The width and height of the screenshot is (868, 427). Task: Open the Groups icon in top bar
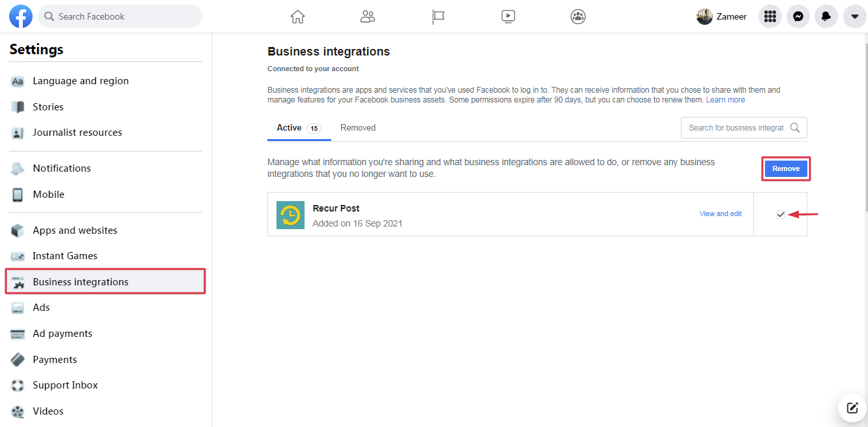pyautogui.click(x=578, y=16)
